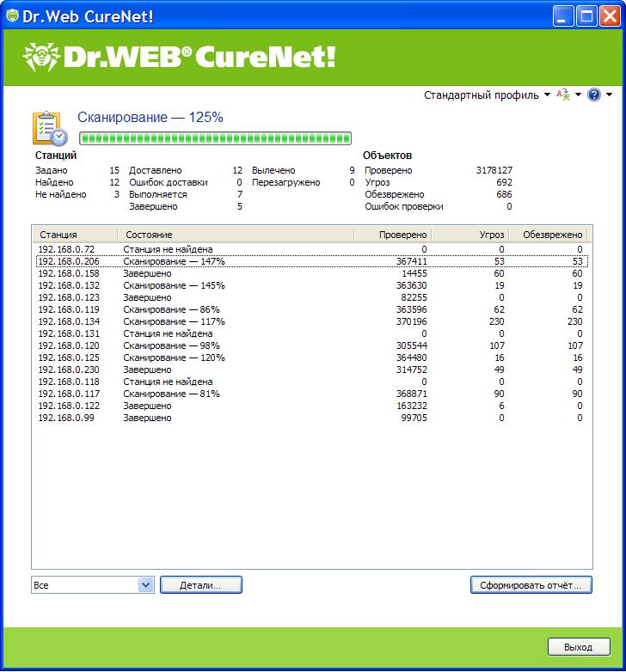Click the language selection icon
Viewport: 626px width, 672px height.
(563, 95)
